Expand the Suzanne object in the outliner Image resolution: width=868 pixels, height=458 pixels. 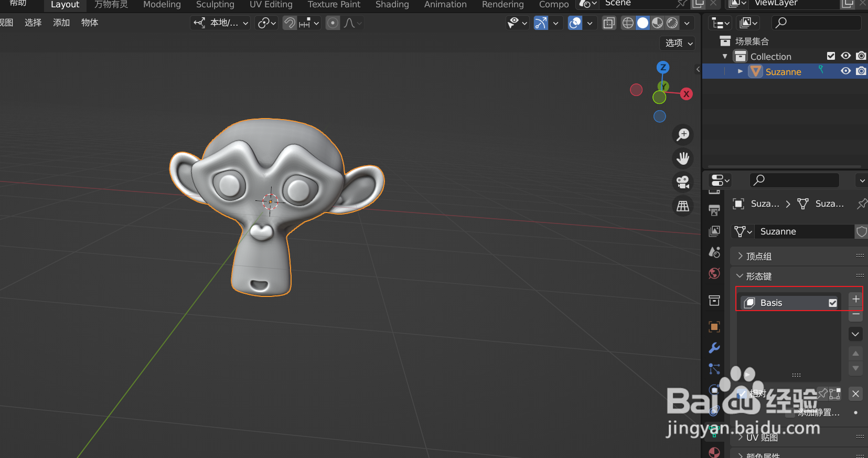point(740,71)
